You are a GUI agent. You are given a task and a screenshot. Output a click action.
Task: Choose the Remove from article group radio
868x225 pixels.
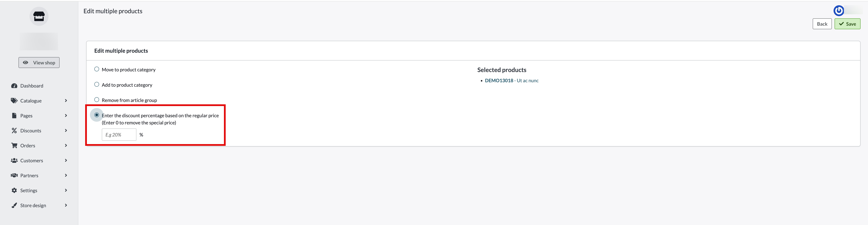(x=97, y=100)
